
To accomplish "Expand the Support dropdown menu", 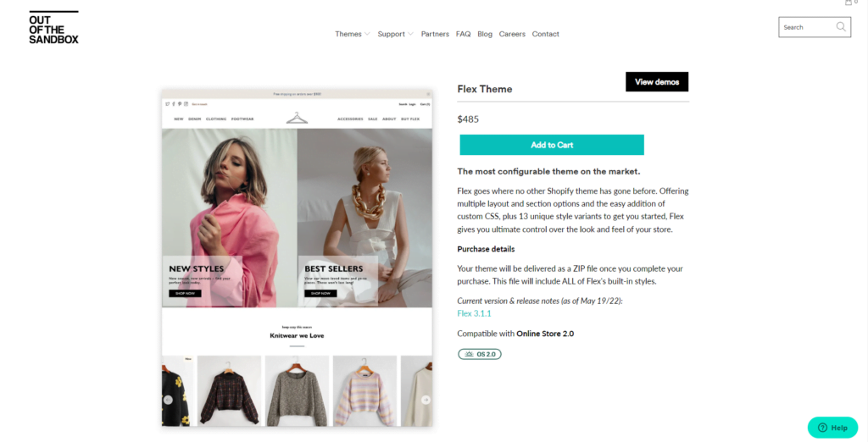I will tap(395, 34).
